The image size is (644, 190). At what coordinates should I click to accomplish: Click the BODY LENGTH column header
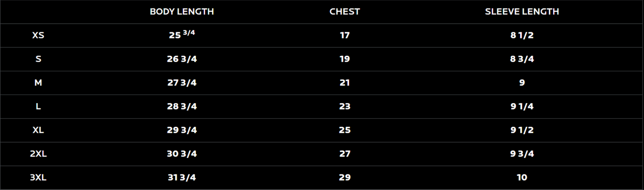tap(182, 12)
